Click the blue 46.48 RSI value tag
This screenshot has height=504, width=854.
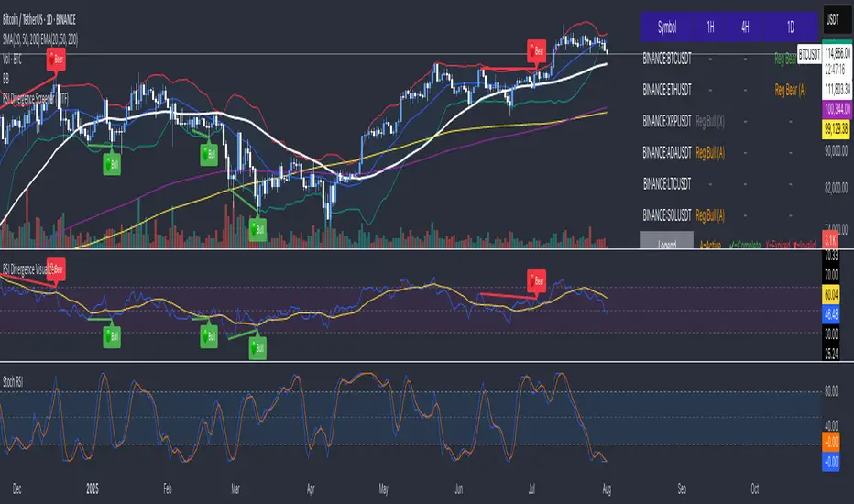pyautogui.click(x=831, y=314)
